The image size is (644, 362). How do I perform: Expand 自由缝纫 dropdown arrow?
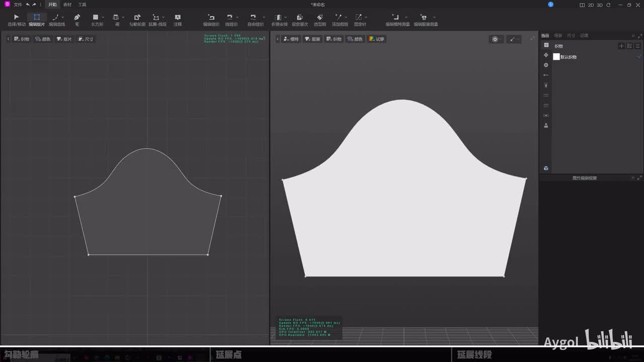(x=264, y=17)
